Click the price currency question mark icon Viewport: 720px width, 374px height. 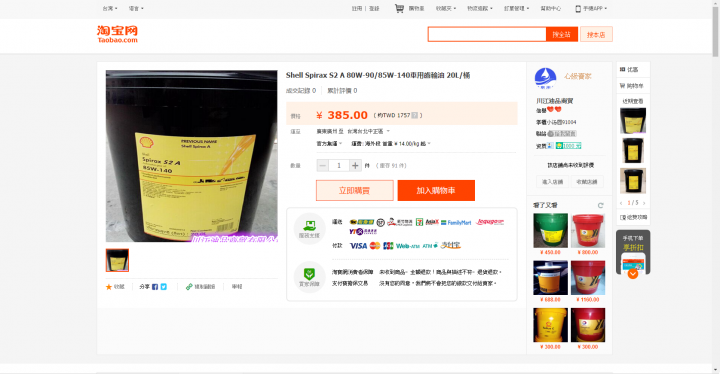(415, 115)
